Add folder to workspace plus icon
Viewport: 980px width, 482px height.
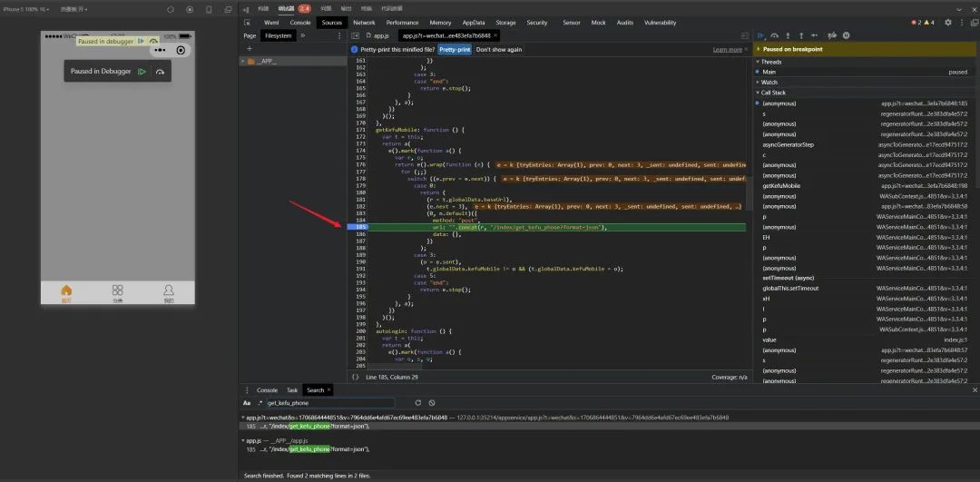[250, 49]
